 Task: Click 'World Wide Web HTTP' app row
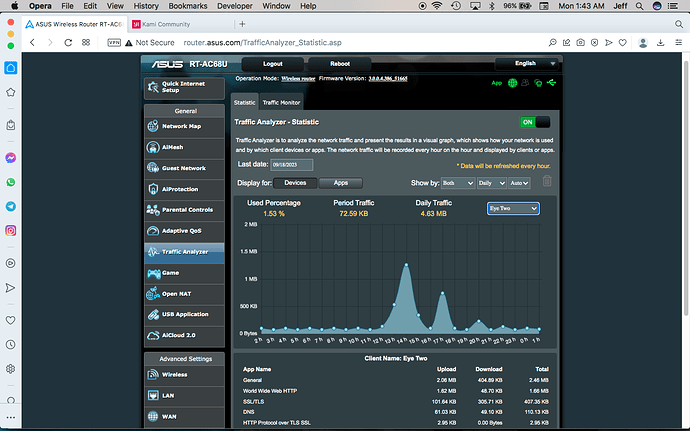396,391
